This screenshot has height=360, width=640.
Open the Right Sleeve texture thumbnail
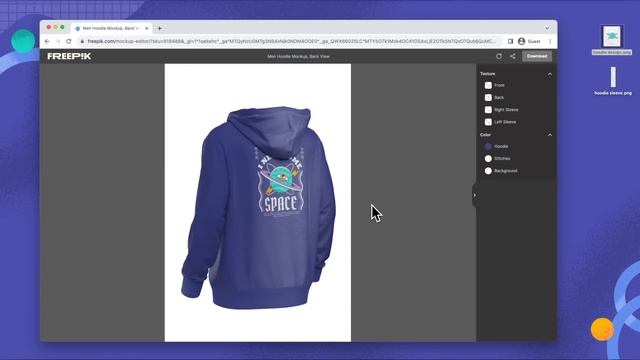(x=488, y=110)
